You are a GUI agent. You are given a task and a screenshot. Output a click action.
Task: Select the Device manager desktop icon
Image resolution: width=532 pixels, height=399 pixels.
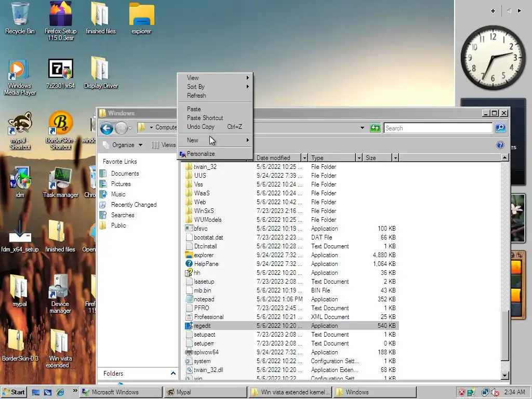click(x=60, y=294)
